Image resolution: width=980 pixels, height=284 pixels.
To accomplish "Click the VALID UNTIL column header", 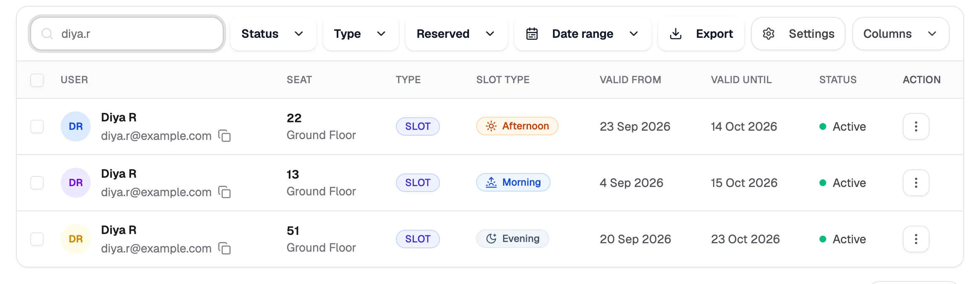I will (741, 80).
